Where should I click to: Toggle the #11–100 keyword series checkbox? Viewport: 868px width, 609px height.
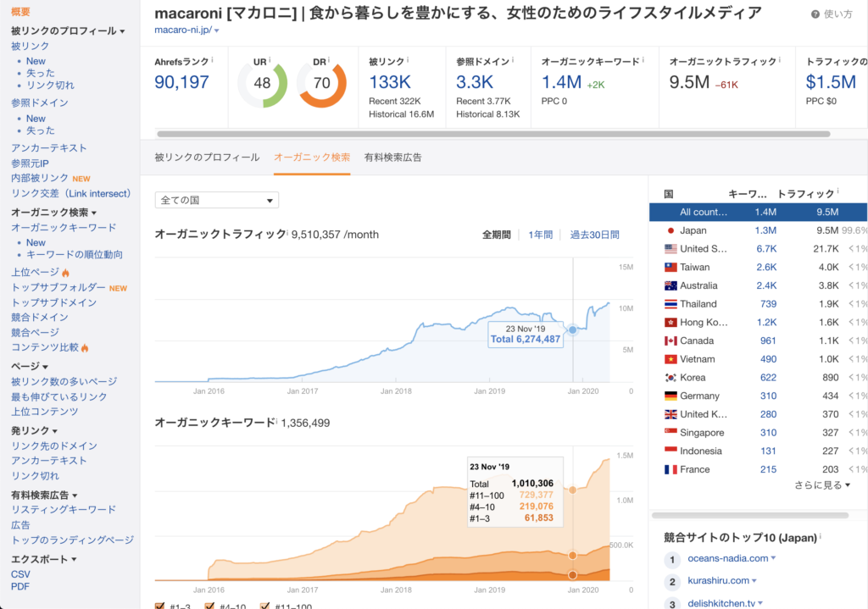pyautogui.click(x=264, y=606)
